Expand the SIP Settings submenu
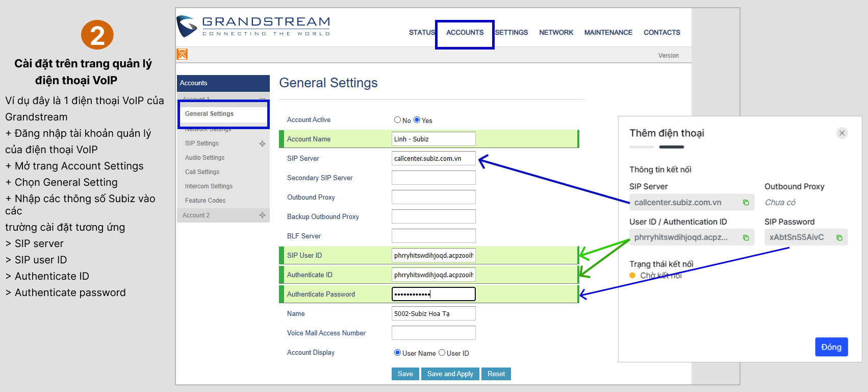Viewport: 868px width, 392px height. tap(262, 143)
